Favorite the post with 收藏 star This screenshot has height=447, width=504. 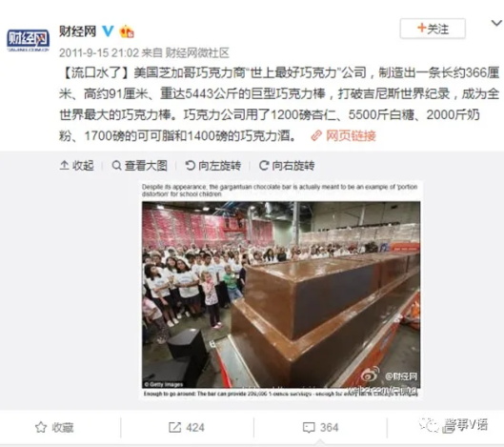pos(54,427)
